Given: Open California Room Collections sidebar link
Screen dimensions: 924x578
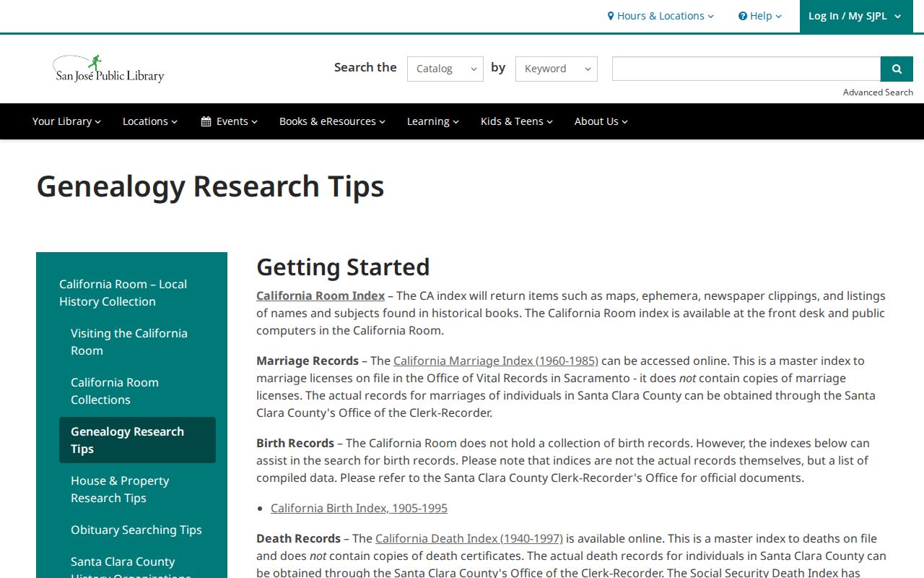Looking at the screenshot, I should pyautogui.click(x=115, y=391).
